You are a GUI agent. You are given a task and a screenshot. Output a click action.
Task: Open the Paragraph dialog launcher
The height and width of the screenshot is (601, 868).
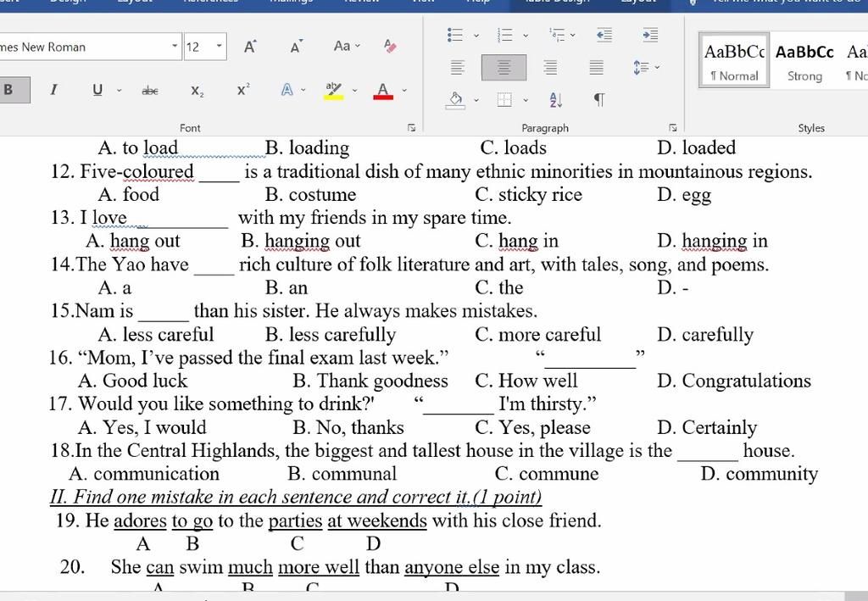pos(672,128)
